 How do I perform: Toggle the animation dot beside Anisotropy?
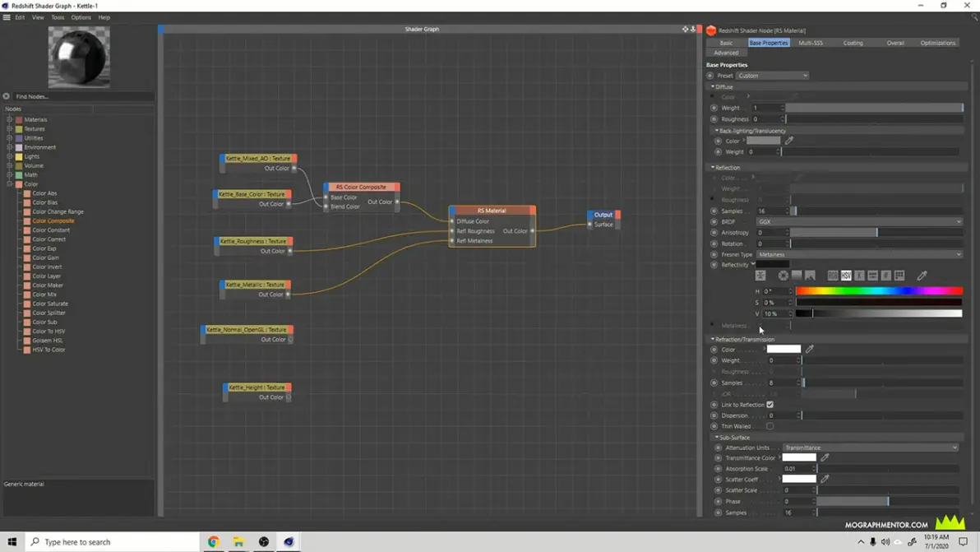[714, 233]
